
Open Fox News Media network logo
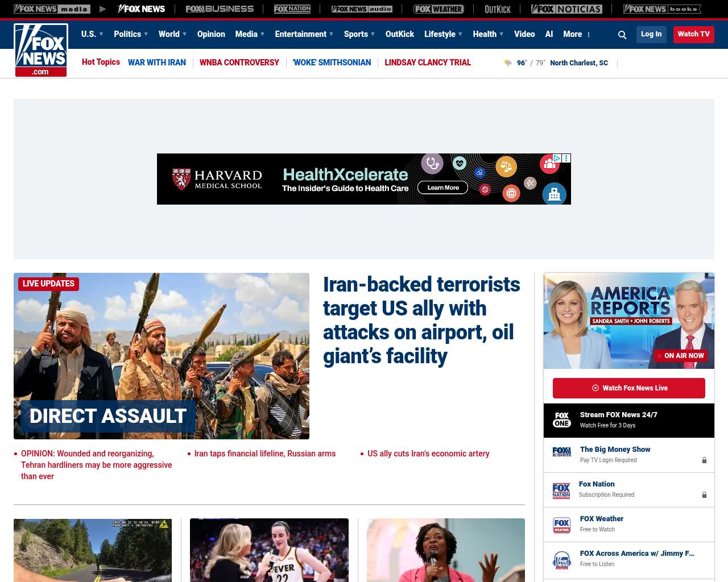tap(52, 9)
